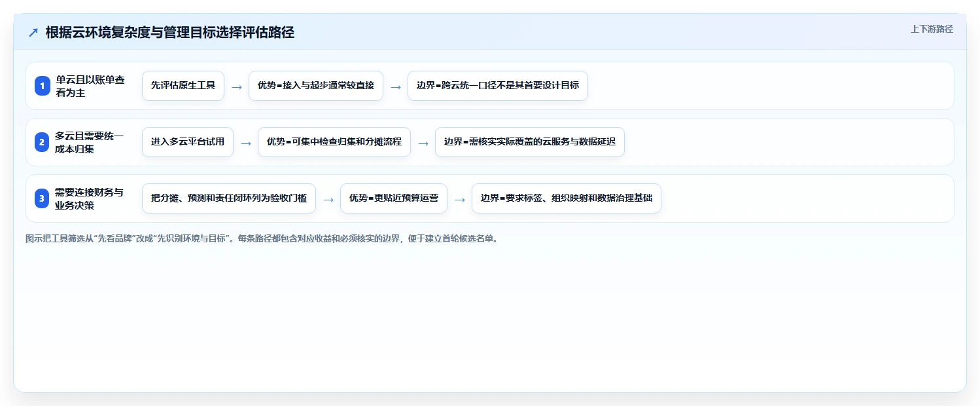Click 优势=可集中检查归集和分摊流程 box
Screen dimensions: 980x406
pos(334,142)
